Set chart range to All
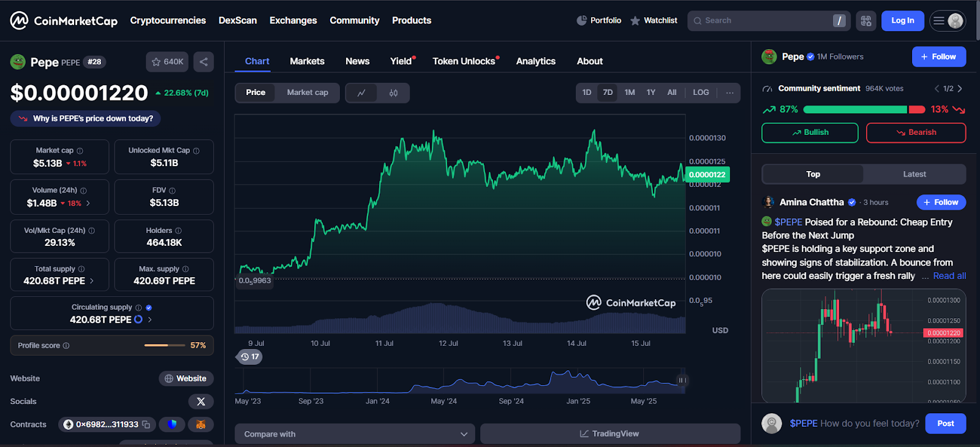The image size is (980, 447). click(x=672, y=93)
